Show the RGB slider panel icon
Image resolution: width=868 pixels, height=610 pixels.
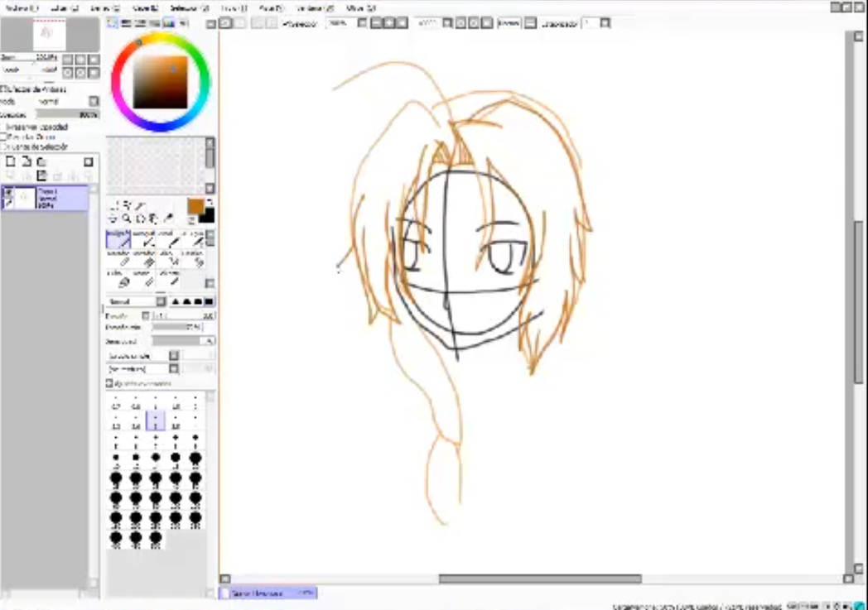point(126,23)
